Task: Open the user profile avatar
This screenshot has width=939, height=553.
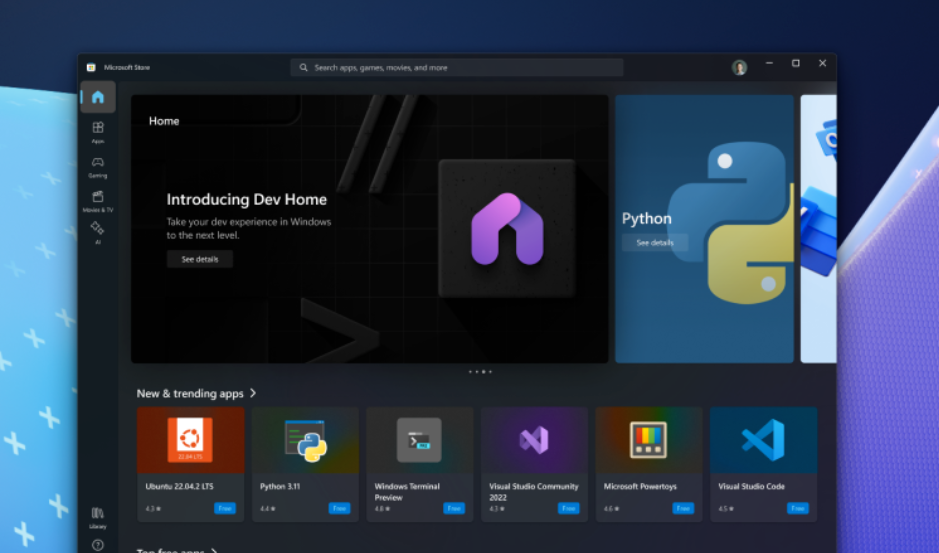Action: [740, 67]
